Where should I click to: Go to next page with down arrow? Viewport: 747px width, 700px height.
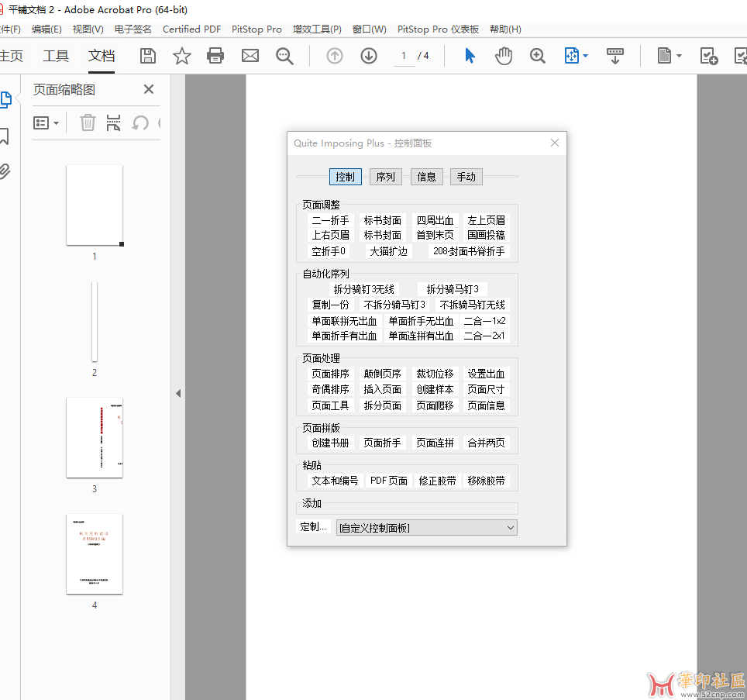click(369, 56)
